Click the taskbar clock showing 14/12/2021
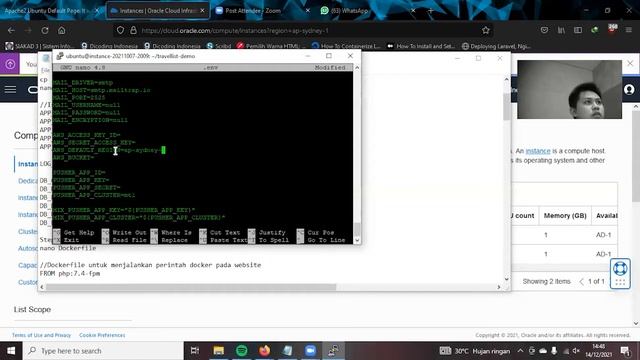Image resolution: width=640 pixels, height=360 pixels. pyautogui.click(x=599, y=351)
